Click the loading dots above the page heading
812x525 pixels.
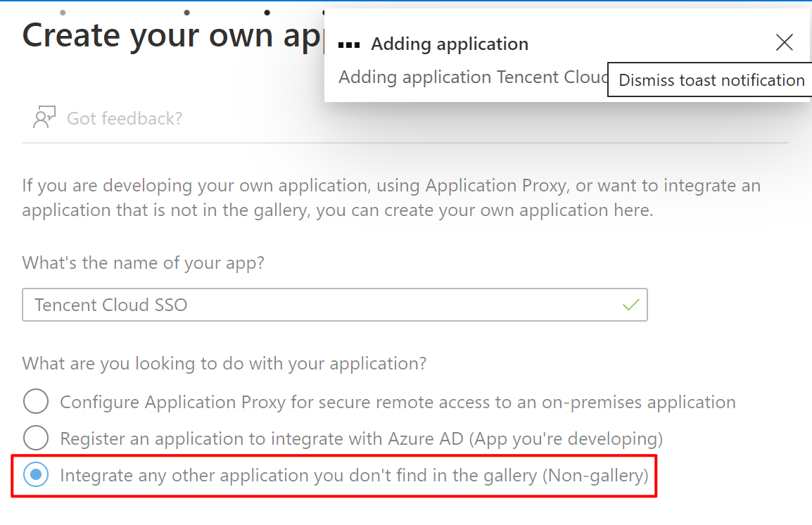point(186,12)
